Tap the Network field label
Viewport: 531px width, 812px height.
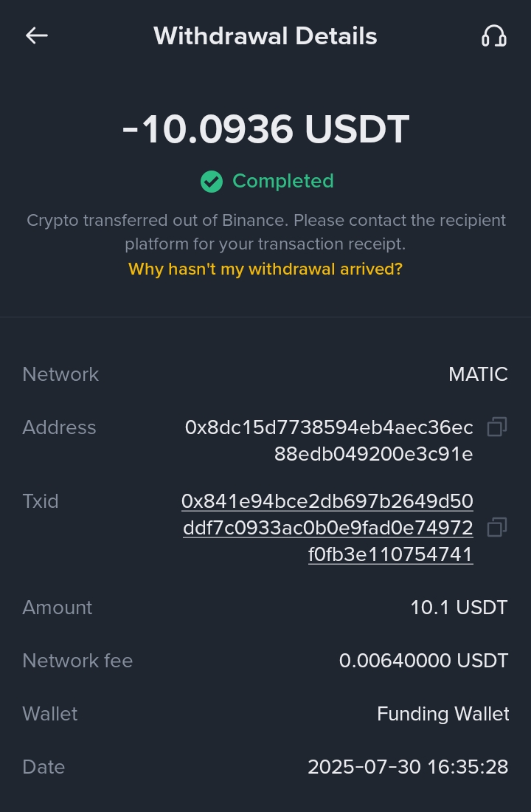60,374
